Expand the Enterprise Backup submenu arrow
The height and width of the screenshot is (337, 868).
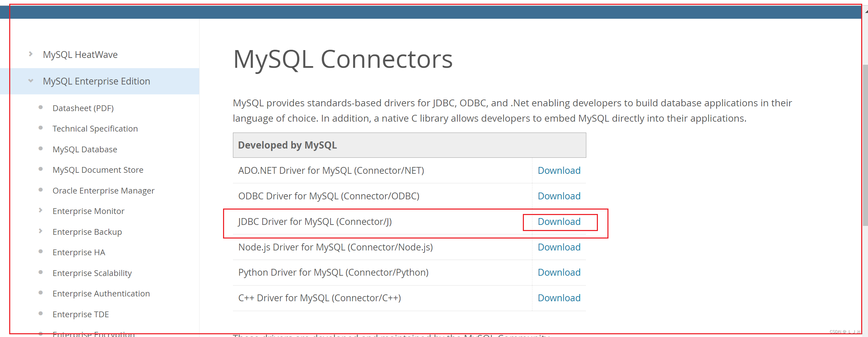[41, 231]
